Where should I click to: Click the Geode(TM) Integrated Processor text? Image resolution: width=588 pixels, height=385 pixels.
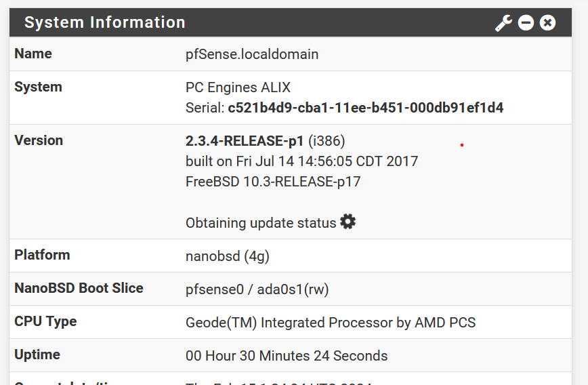coord(331,323)
